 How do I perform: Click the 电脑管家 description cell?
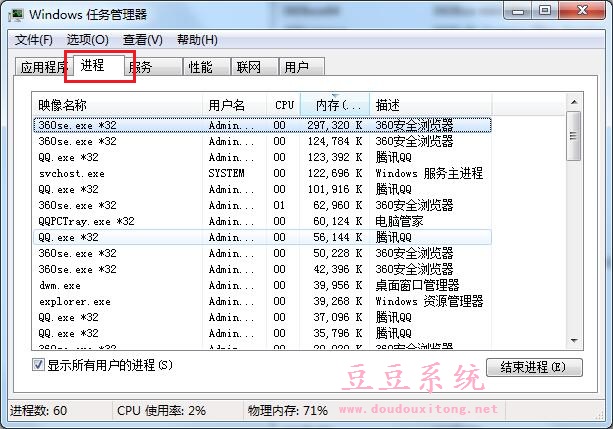[x=399, y=221]
